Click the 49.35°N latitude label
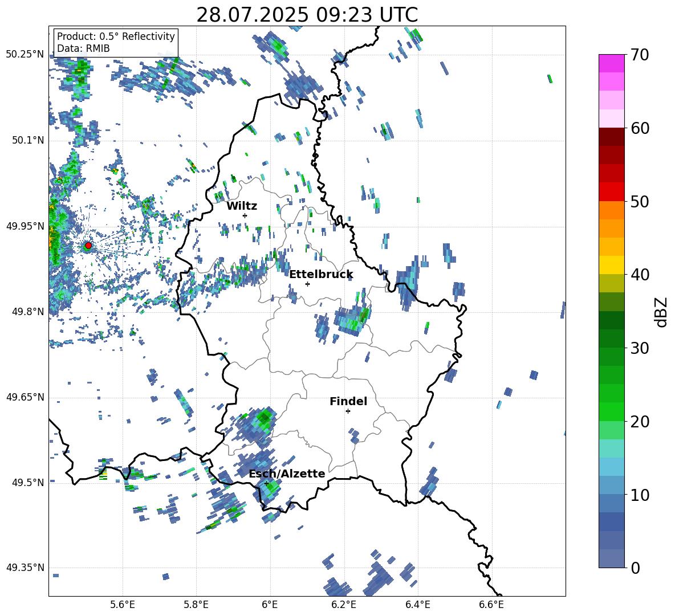 (x=25, y=568)
